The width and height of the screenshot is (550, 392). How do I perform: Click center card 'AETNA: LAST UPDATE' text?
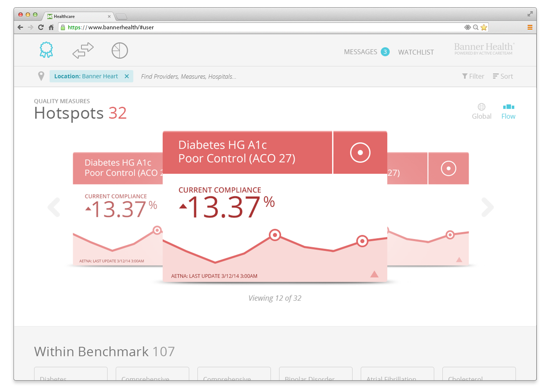click(x=214, y=276)
